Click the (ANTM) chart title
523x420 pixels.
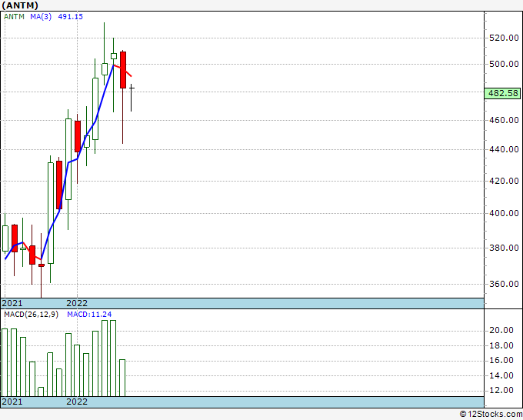20,5
